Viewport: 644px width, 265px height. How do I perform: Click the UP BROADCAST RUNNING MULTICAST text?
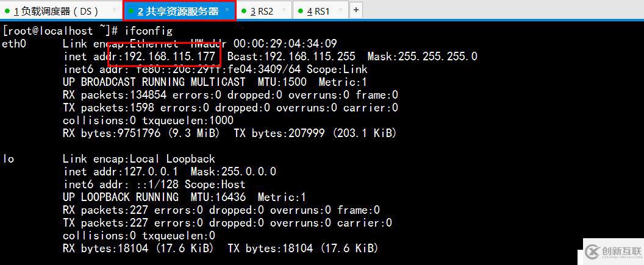[154, 82]
